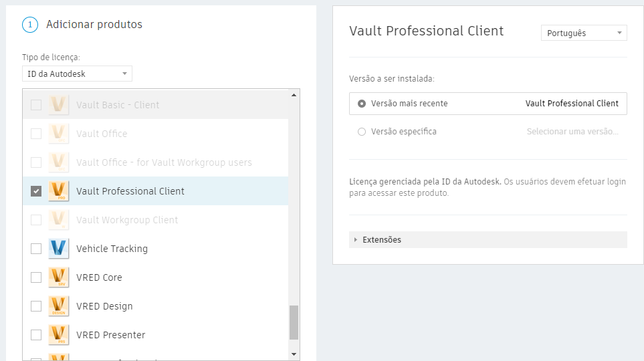644x361 pixels.
Task: Select the Versão específica radio button
Action: [x=362, y=132]
